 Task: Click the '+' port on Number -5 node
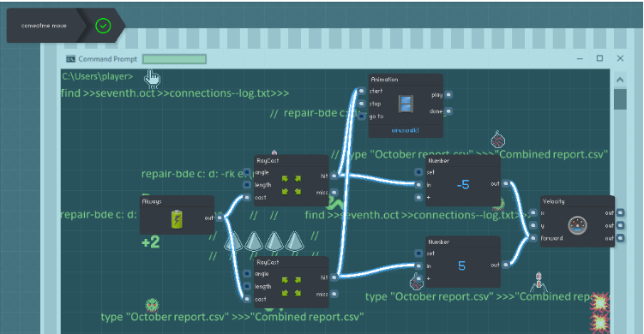tap(418, 197)
